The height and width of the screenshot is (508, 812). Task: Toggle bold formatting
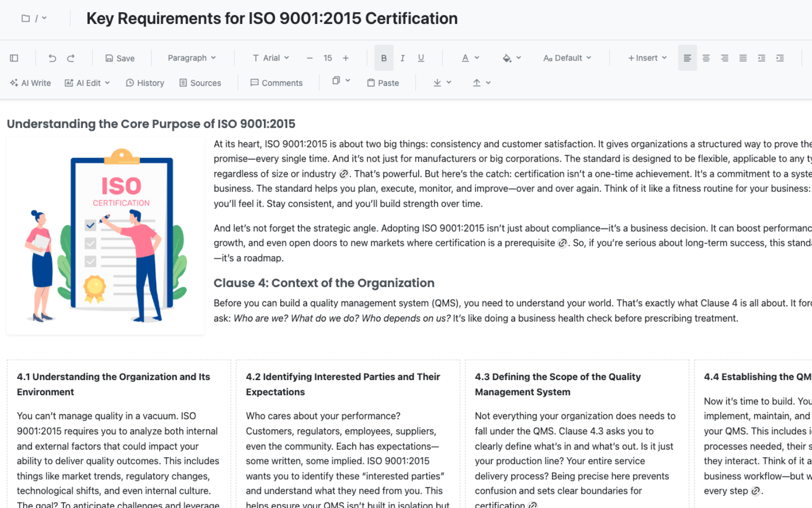[x=384, y=58]
